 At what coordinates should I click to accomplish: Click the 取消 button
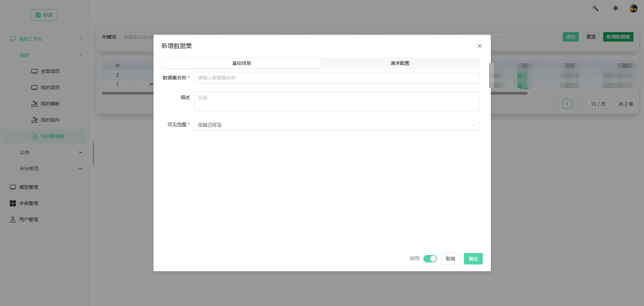(x=450, y=259)
